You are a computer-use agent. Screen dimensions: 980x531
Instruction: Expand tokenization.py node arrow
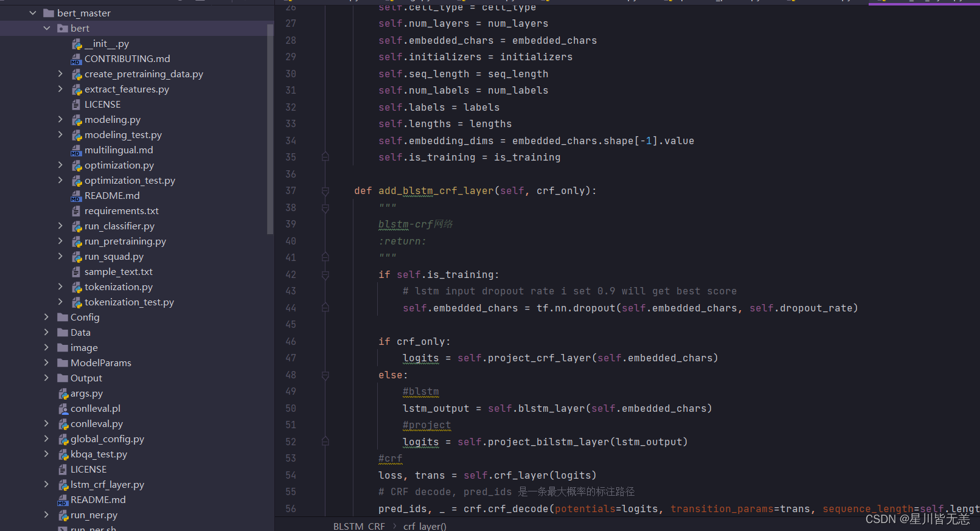[60, 286]
